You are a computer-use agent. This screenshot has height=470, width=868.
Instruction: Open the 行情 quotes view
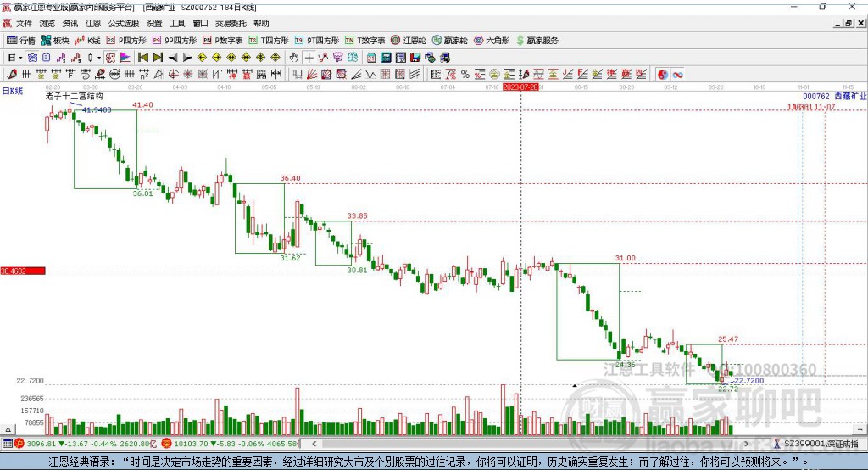coord(21,41)
